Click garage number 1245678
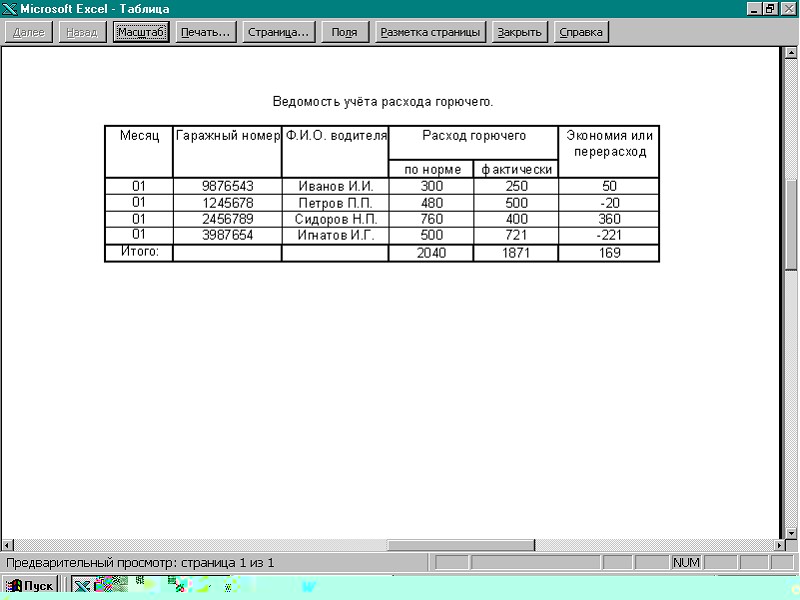Screen dimensions: 800x600 228,203
